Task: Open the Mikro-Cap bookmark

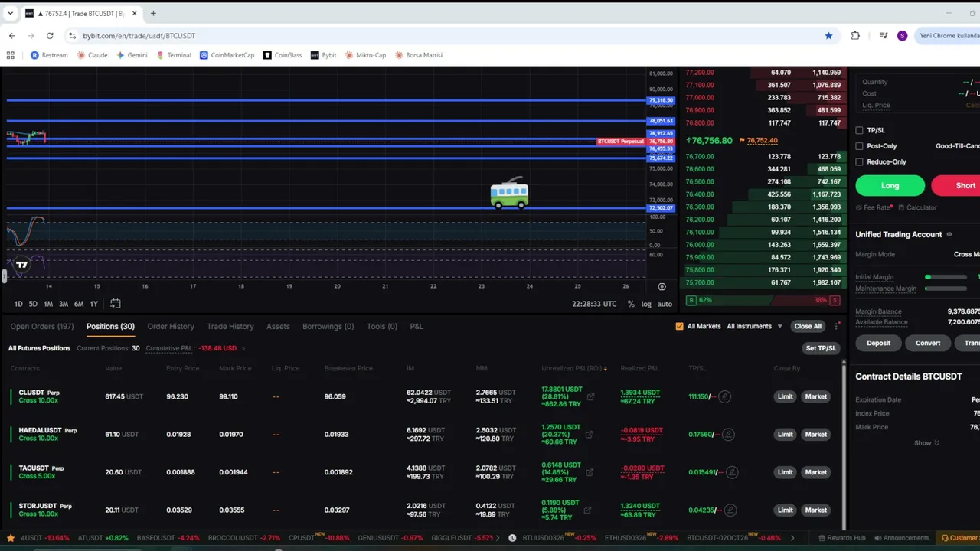Action: click(x=365, y=55)
